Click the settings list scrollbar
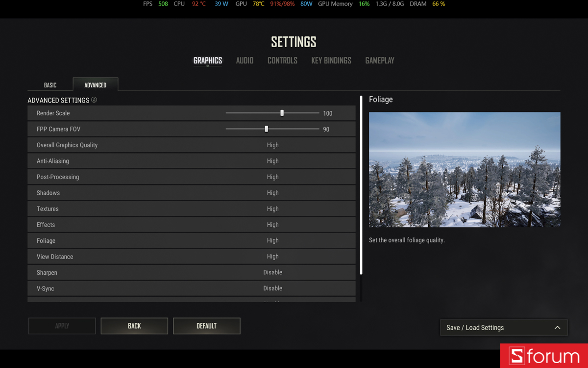Viewport: 588px width, 368px height. coord(361,185)
